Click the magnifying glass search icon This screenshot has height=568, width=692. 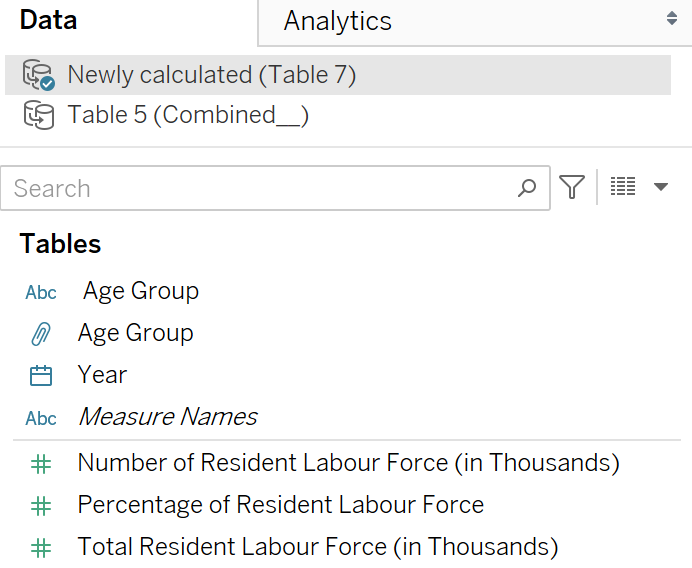tap(527, 188)
